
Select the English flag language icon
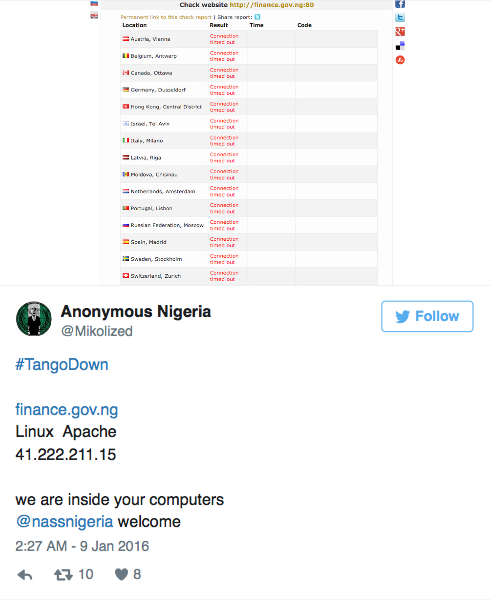(94, 16)
